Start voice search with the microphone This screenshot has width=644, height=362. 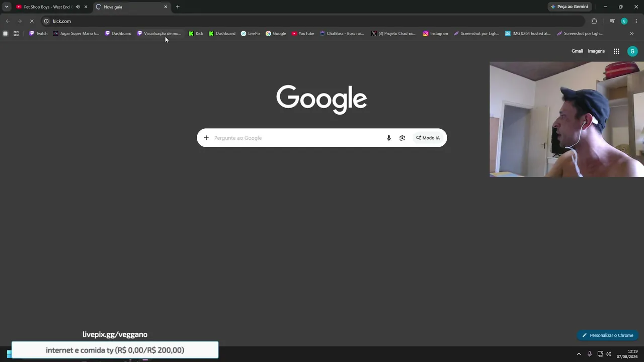(388, 138)
